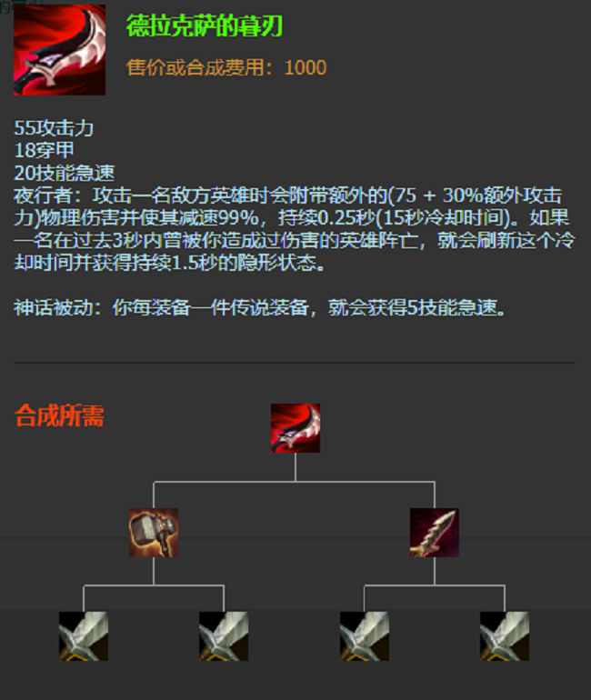Select rightmost Long Sword under Serrated Dirk

coord(505,636)
